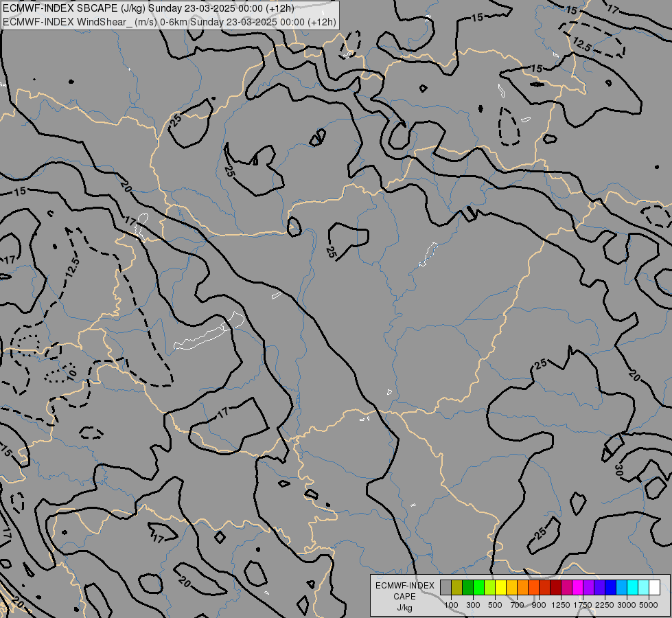The width and height of the screenshot is (672, 618).
Task: Click the 3000 legend scale label
Action: [x=627, y=605]
